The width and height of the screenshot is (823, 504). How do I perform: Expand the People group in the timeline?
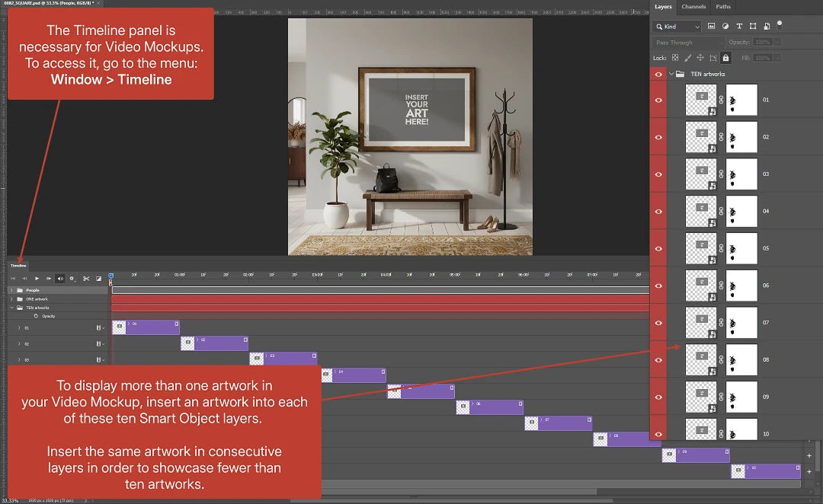pos(11,290)
